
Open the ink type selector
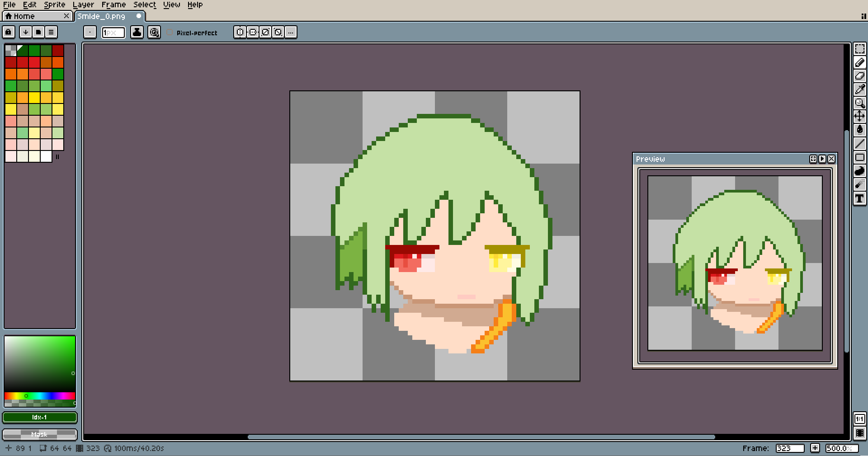137,32
